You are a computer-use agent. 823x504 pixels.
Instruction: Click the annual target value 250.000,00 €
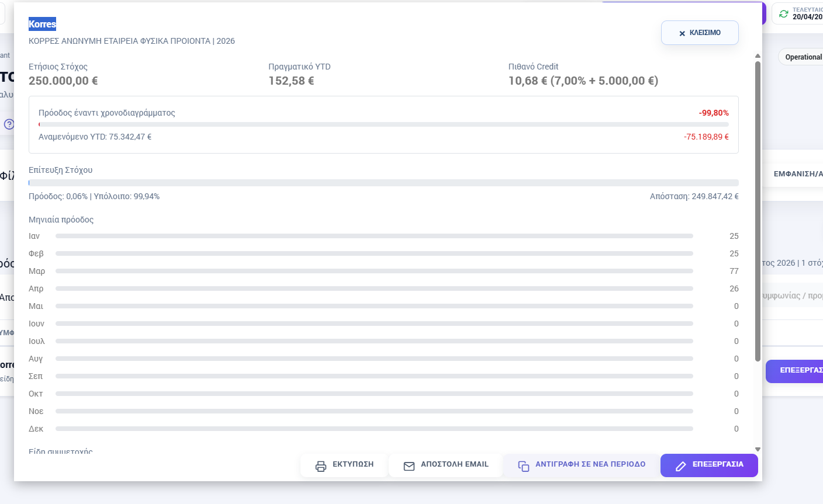[63, 81]
